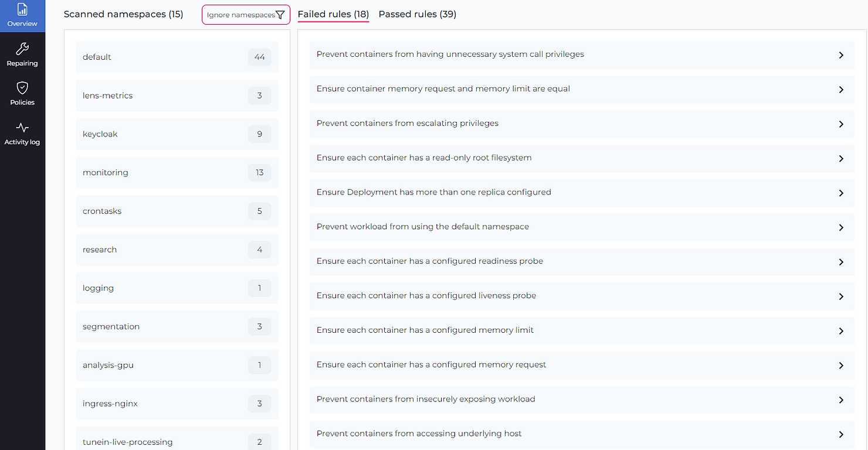
Task: Expand memory request and limit equal rule
Action: tap(841, 89)
